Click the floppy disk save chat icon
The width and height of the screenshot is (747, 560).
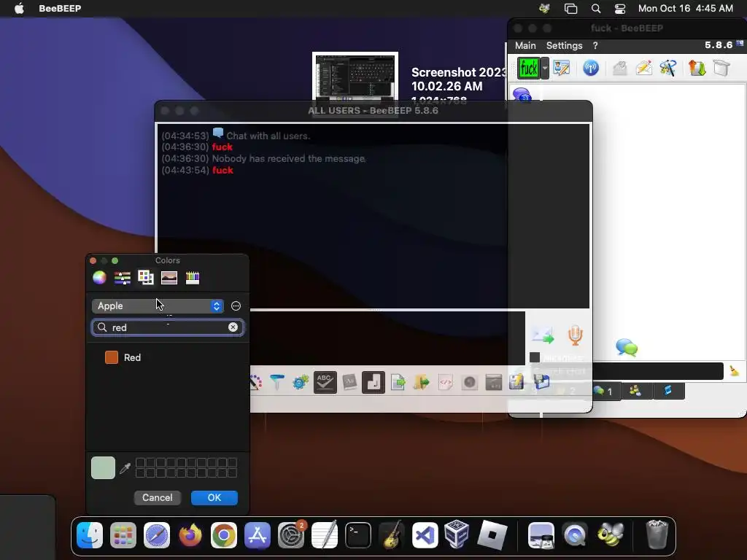542,382
